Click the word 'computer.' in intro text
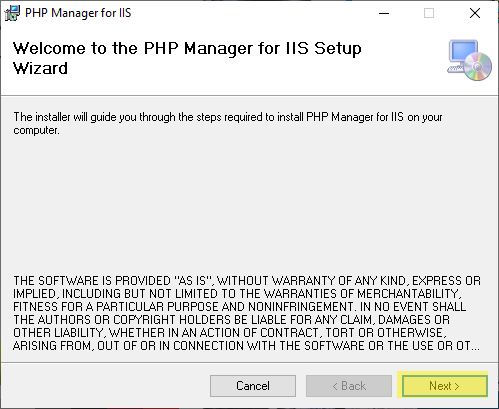This screenshot has width=499, height=409. (x=36, y=130)
